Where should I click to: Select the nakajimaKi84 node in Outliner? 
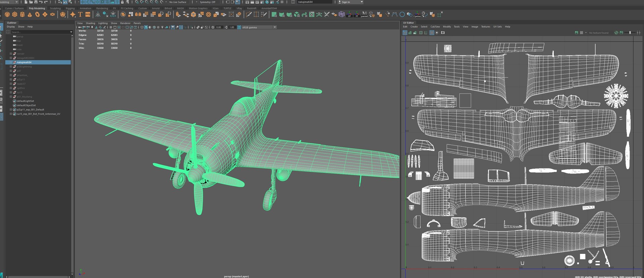[x=38, y=62]
